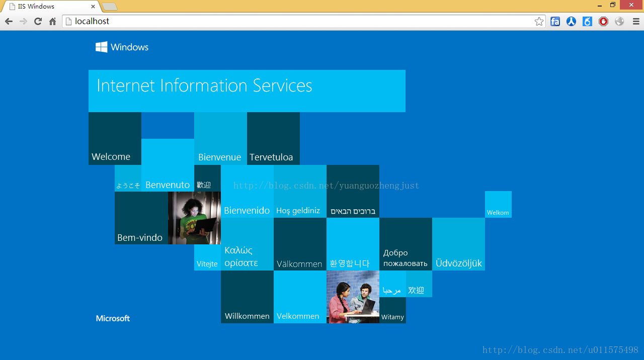Reload the localhost page
The width and height of the screenshot is (644, 360).
click(x=38, y=21)
